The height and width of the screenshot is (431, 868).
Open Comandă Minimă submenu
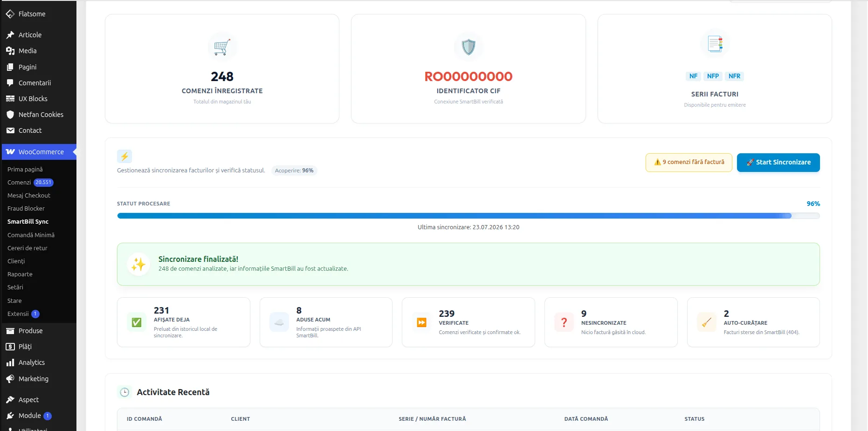(x=31, y=235)
